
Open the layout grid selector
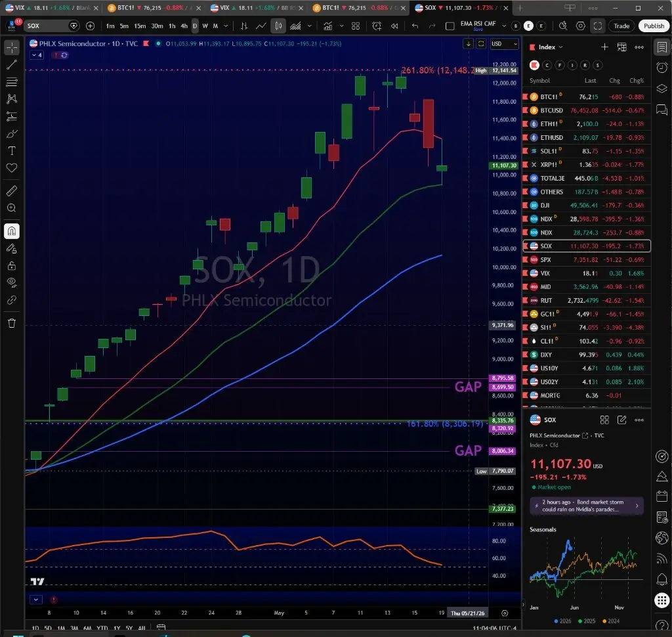click(356, 26)
